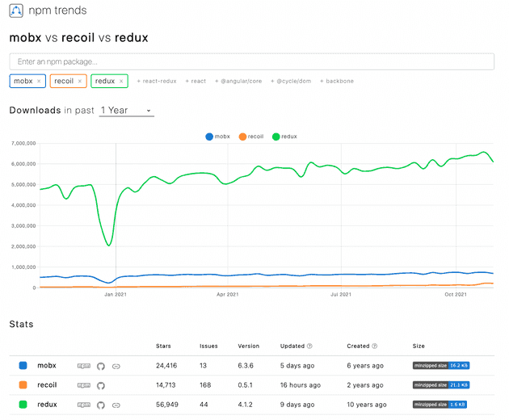Open mobx minzipped size badge
509x420 pixels.
point(442,366)
